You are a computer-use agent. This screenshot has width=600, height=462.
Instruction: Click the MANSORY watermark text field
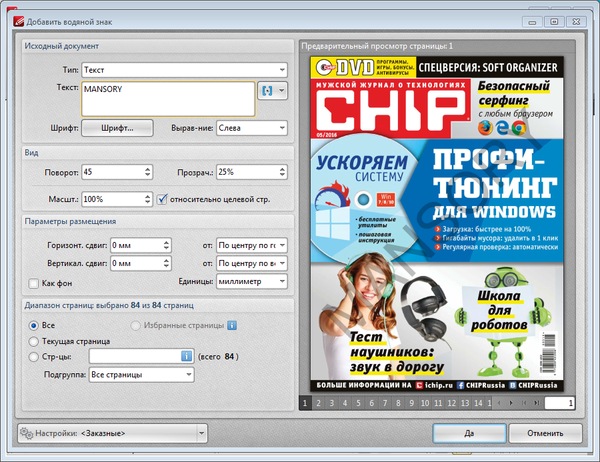tap(165, 98)
